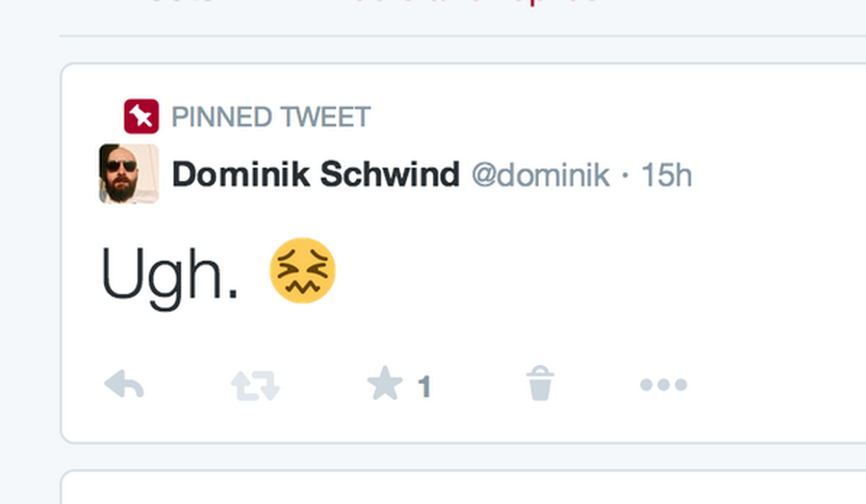Open Dominik Schwind's profile name link

point(316,175)
